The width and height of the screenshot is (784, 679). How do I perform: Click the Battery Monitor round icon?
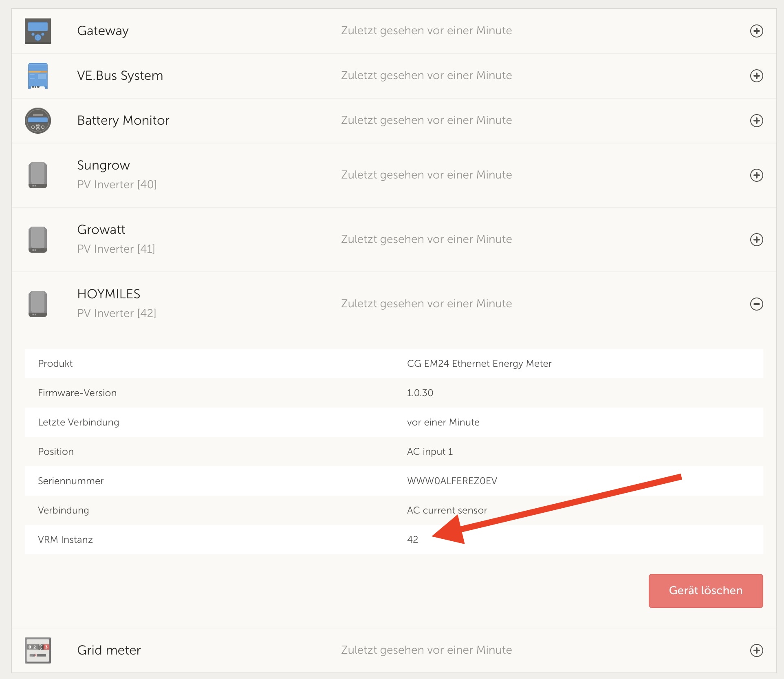[x=37, y=121]
